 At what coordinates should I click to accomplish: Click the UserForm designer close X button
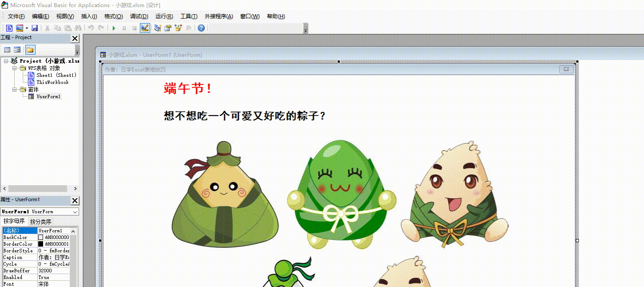[566, 69]
